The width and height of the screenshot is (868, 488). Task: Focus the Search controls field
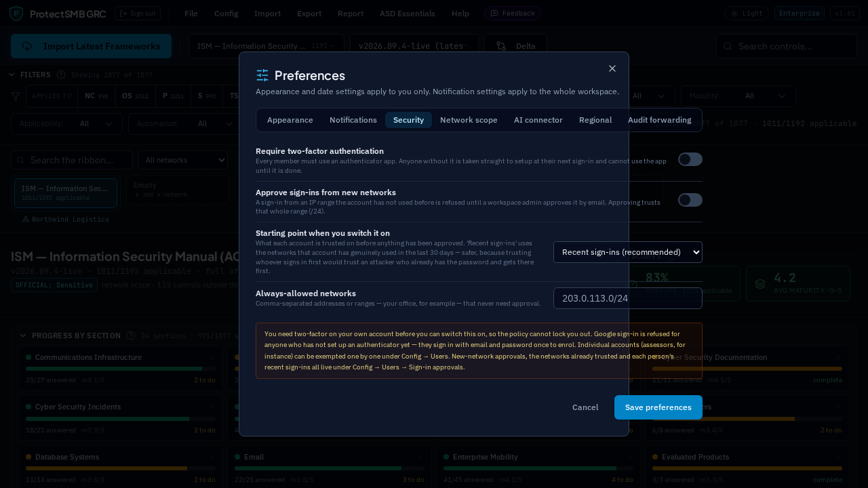787,46
